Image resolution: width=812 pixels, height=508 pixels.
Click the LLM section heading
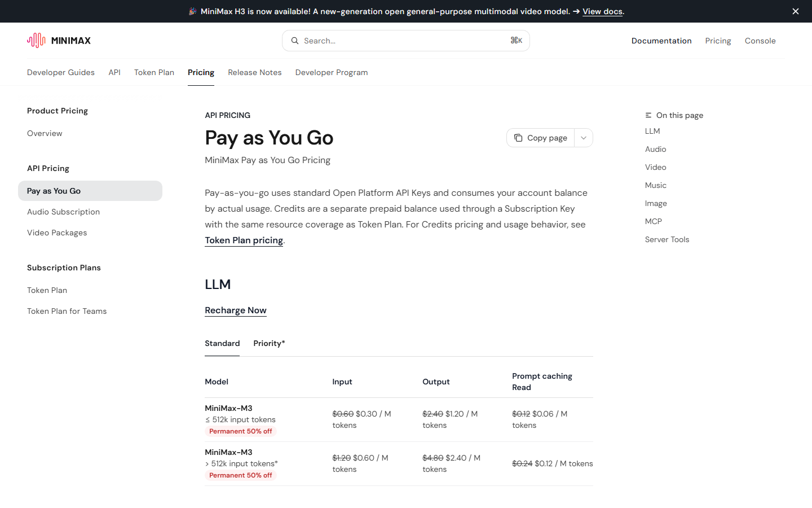coord(218,284)
